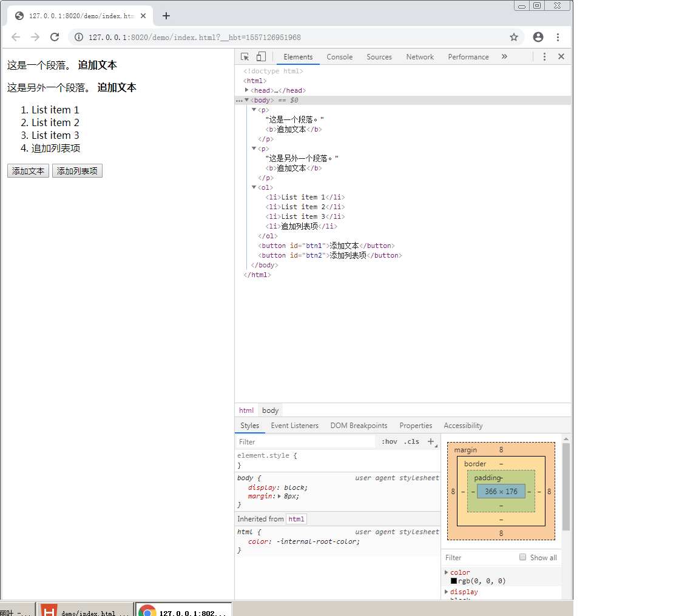Select body in the breadcrumb bar
Screen dimensions: 699x616
click(270, 410)
